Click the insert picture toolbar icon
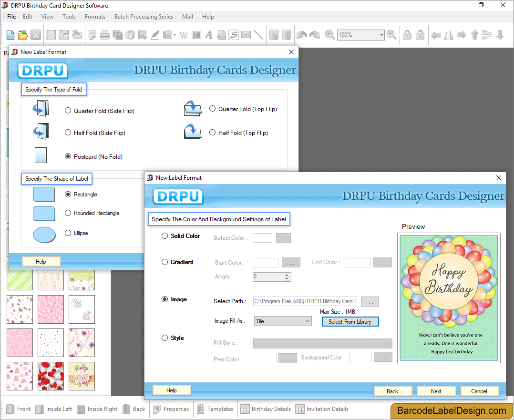 142,35
